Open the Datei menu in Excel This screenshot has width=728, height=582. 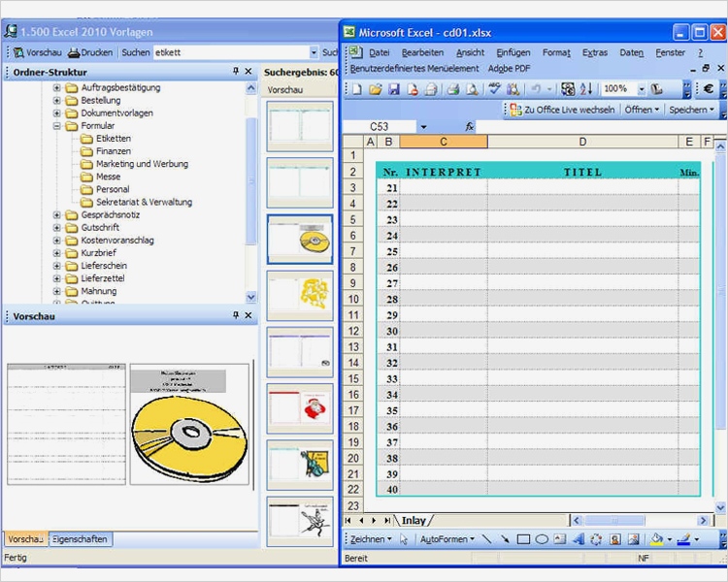(379, 52)
